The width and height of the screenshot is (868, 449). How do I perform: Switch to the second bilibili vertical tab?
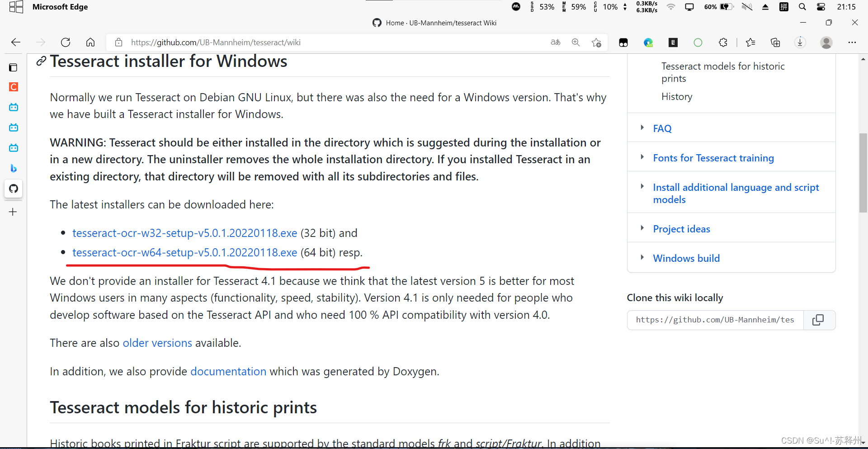pyautogui.click(x=14, y=128)
